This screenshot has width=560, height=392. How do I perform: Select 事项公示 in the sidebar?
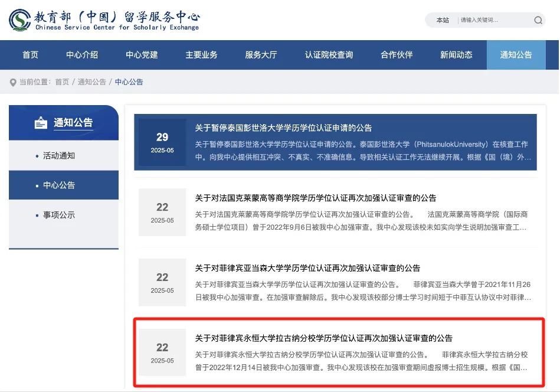pos(59,215)
